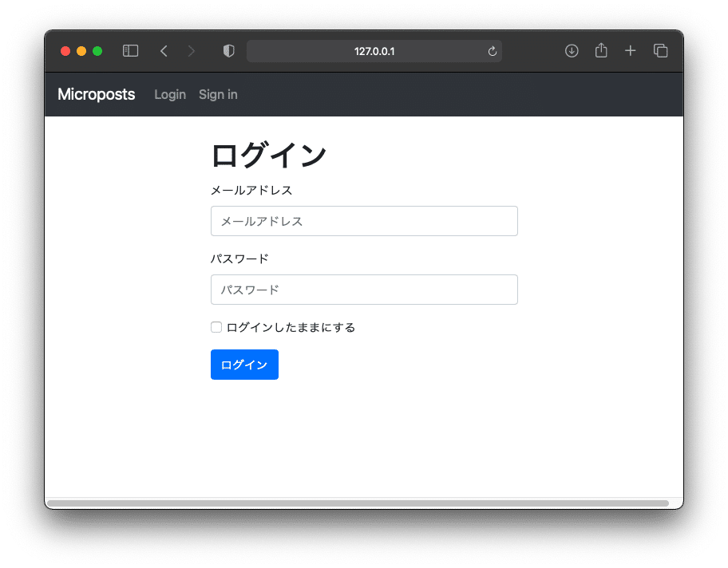Minimize the window with yellow button
Viewport: 728px width, 568px height.
[x=81, y=51]
